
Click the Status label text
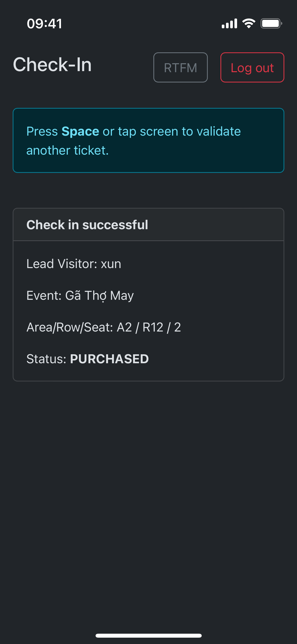[x=46, y=359]
